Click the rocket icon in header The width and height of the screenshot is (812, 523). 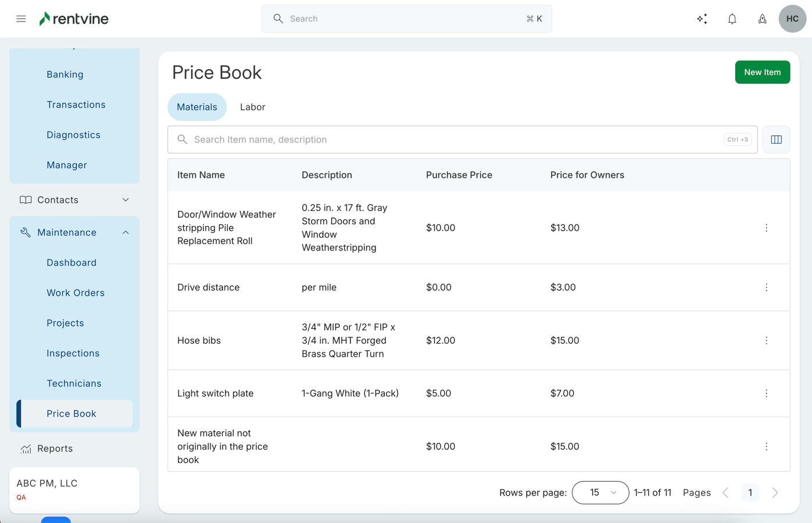762,19
